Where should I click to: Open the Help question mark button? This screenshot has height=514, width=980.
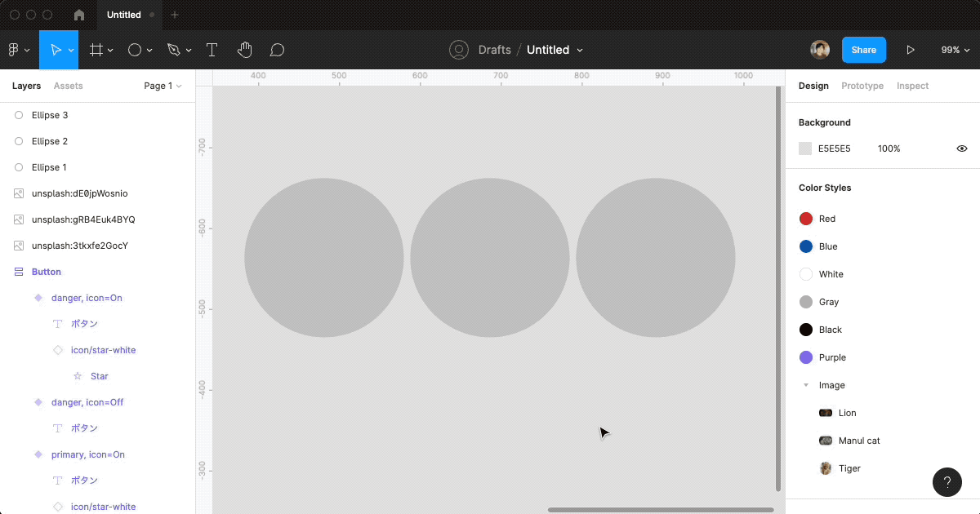click(x=947, y=481)
